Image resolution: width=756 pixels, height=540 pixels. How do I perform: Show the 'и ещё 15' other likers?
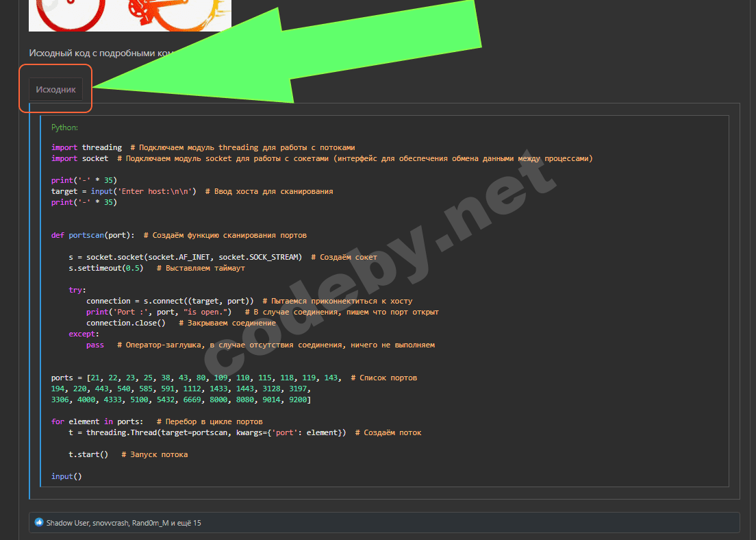tap(186, 523)
